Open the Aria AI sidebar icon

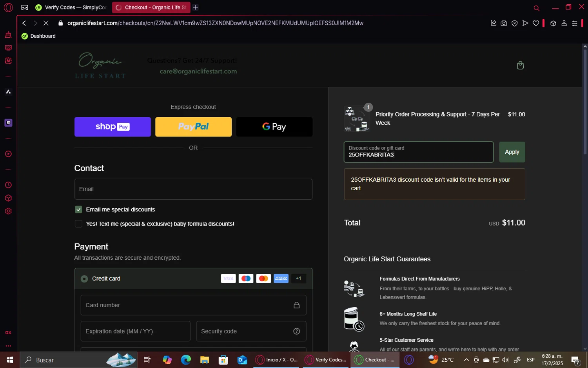point(8,92)
